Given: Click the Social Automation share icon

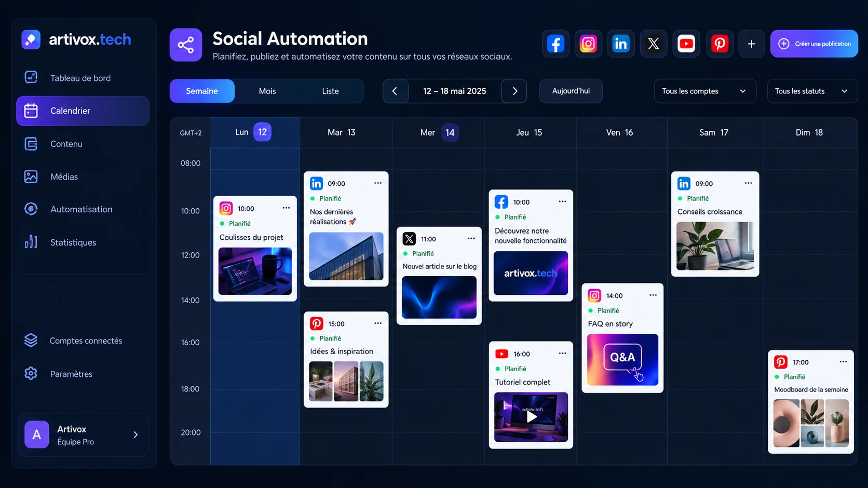Looking at the screenshot, I should 186,45.
